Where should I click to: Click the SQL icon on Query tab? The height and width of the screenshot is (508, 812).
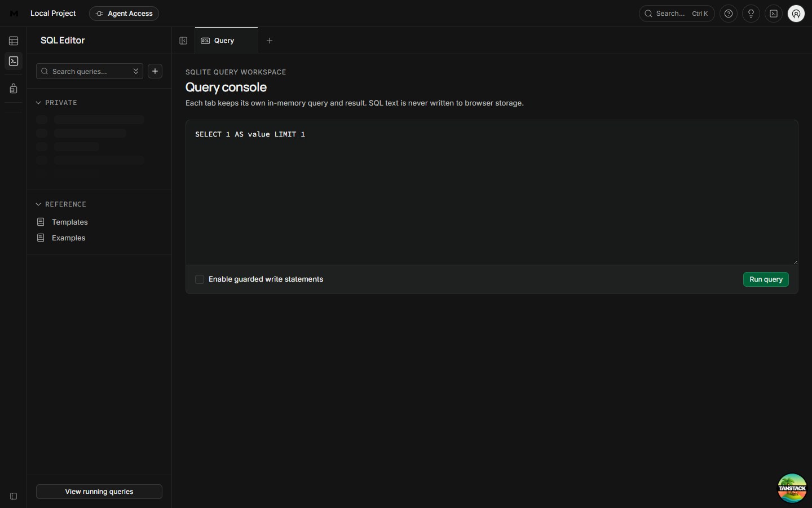(205, 41)
